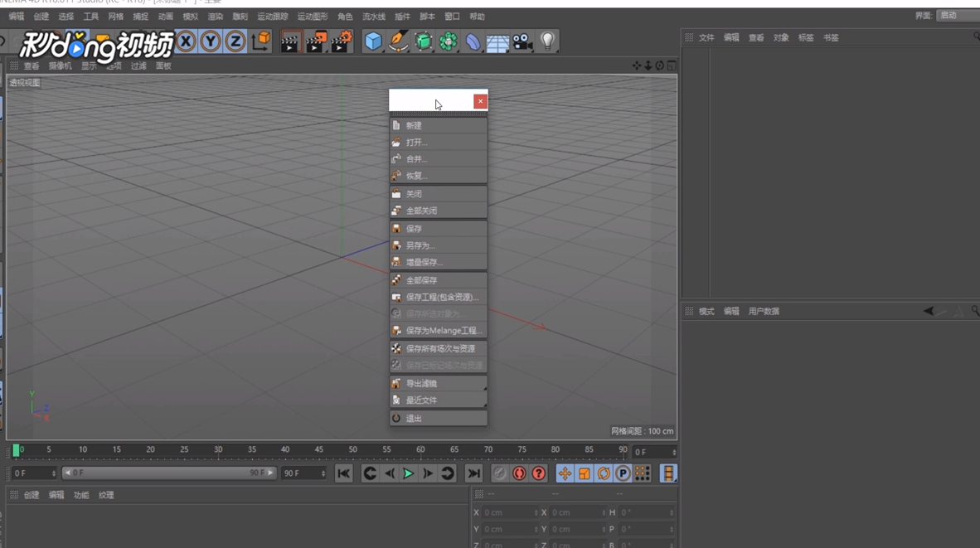Open the 运动图形 menu
The image size is (980, 548).
tap(313, 17)
